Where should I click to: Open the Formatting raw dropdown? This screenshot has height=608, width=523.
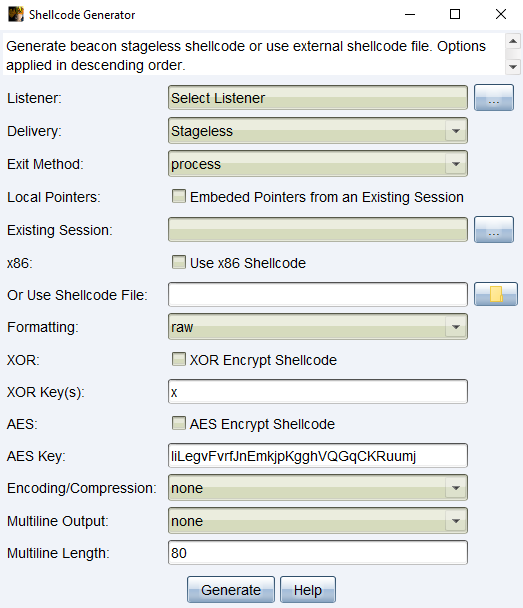(x=318, y=327)
